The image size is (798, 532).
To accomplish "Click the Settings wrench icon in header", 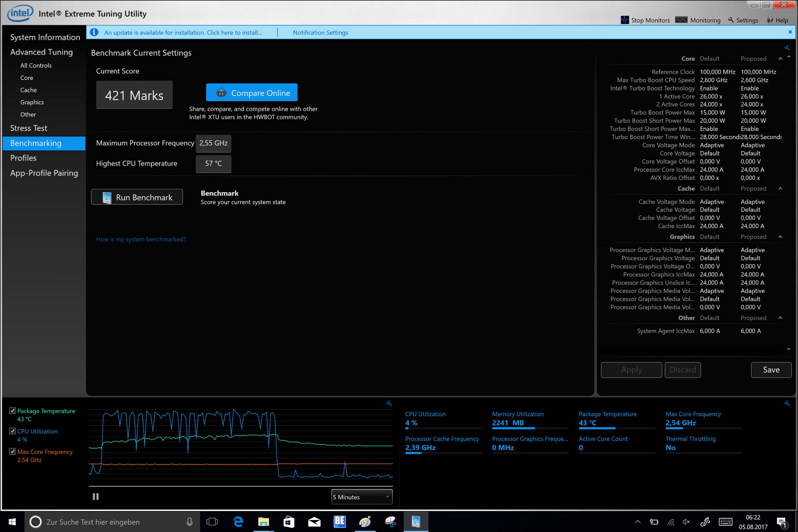I will pos(731,20).
